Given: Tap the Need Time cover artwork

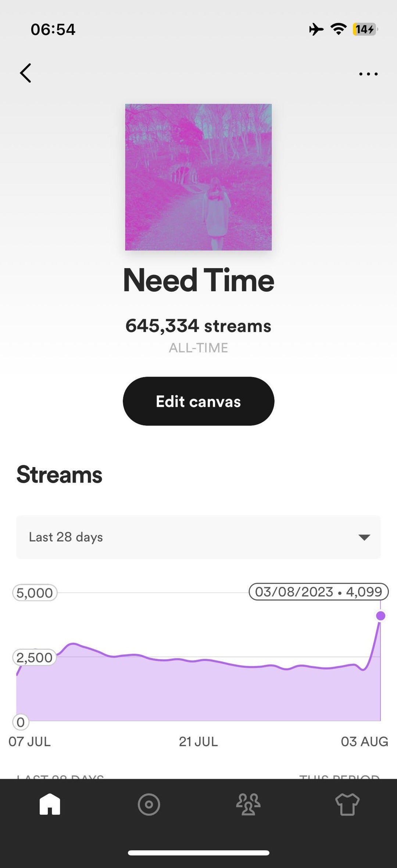Looking at the screenshot, I should tap(198, 177).
